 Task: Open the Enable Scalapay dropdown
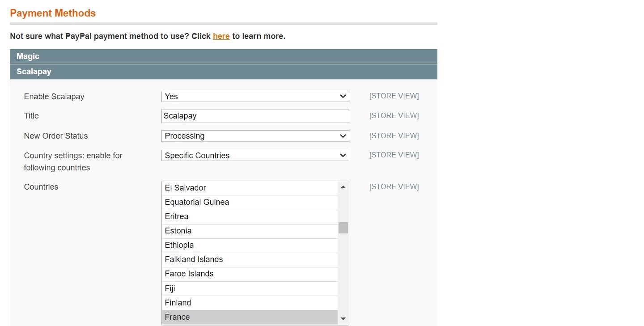tap(255, 97)
